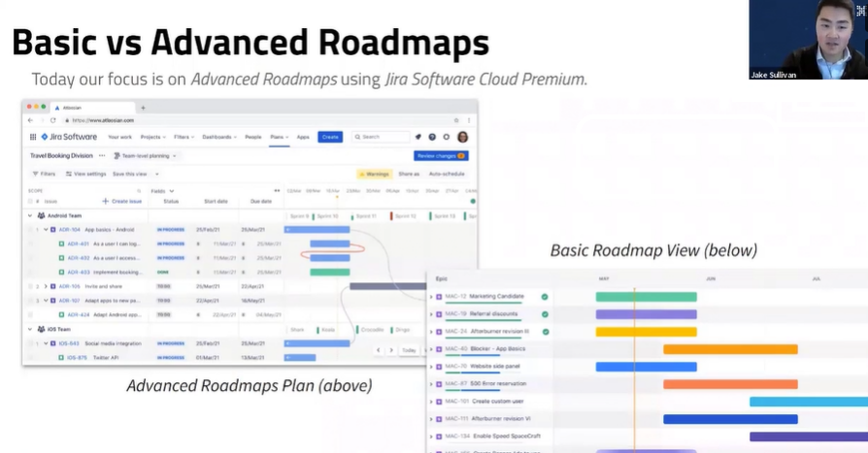Viewport: 868px width, 453px height.
Task: Collapse the ADR-107 Adapt apps epic
Action: pyautogui.click(x=46, y=301)
